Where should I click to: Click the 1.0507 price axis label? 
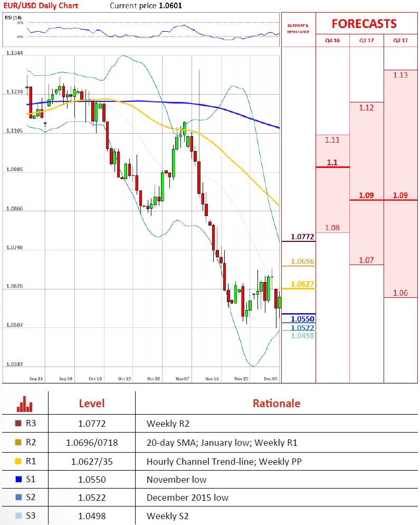click(x=15, y=325)
